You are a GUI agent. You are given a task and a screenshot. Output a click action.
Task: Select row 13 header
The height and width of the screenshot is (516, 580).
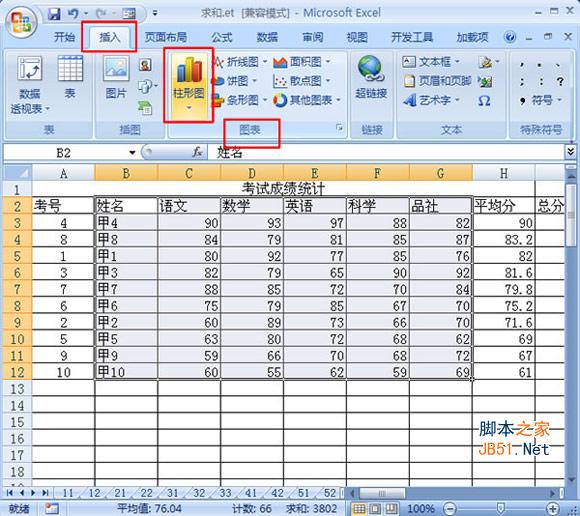point(17,389)
